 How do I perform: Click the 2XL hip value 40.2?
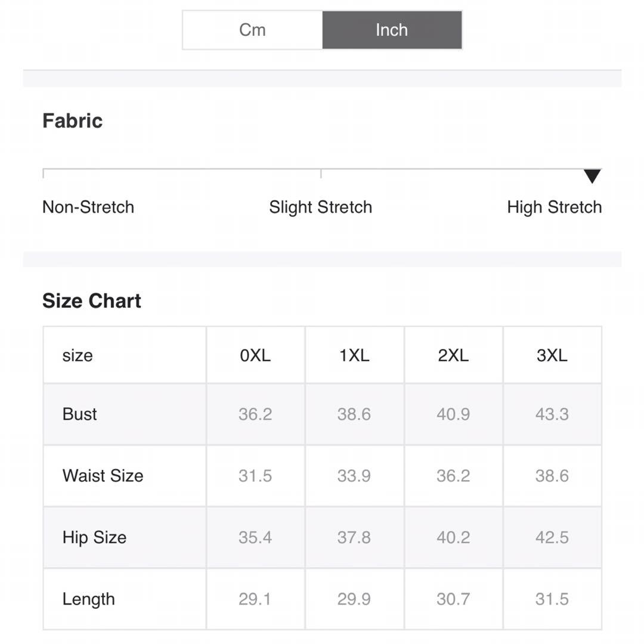tap(453, 537)
